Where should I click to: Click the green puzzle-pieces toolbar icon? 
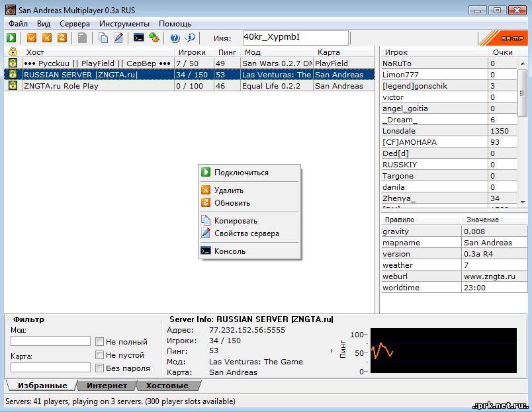[154, 38]
